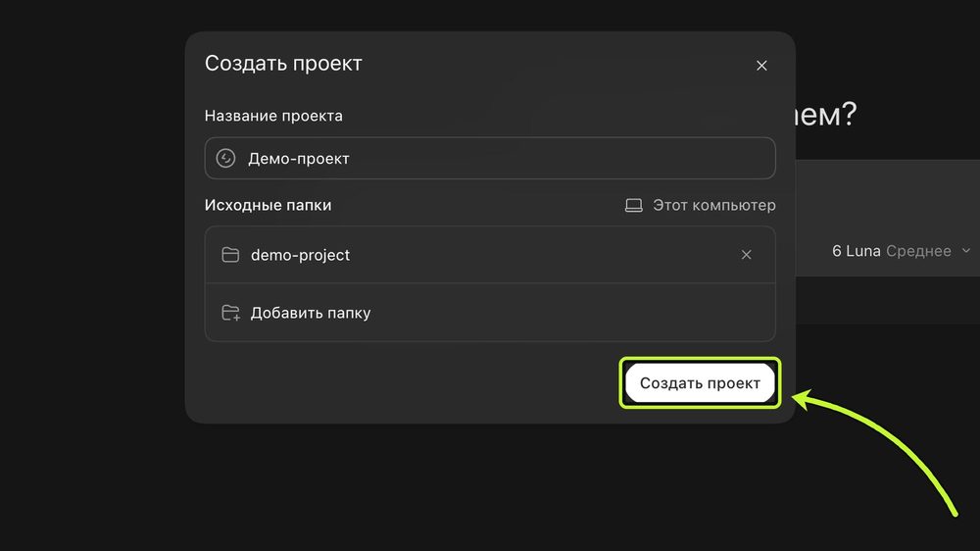The height and width of the screenshot is (551, 980).
Task: Click the Создать проект dialog title
Action: point(283,63)
